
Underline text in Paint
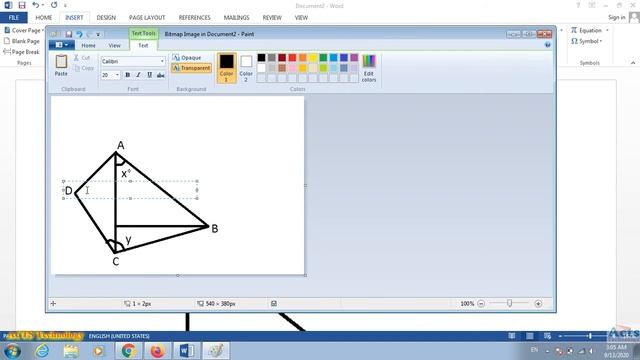(x=149, y=75)
